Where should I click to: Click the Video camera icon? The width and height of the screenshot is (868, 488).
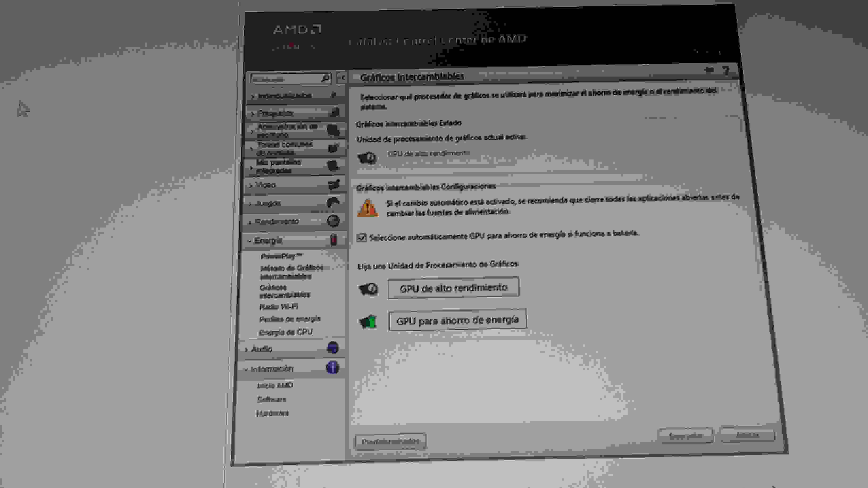(332, 184)
